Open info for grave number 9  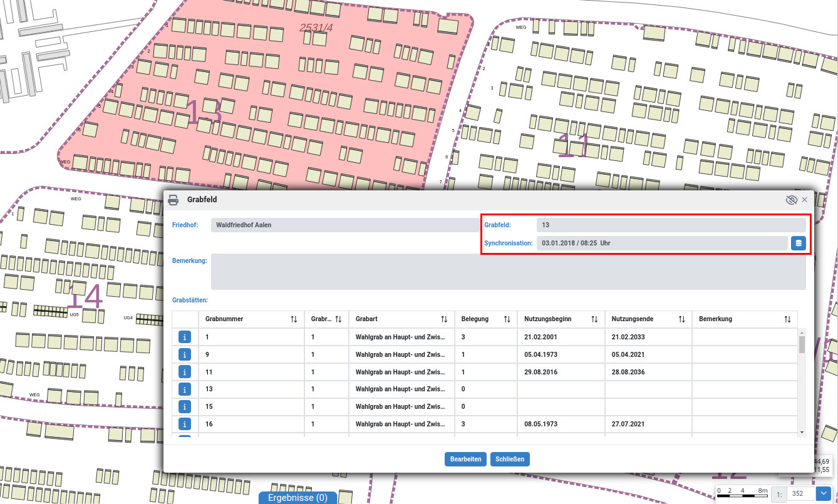click(185, 354)
